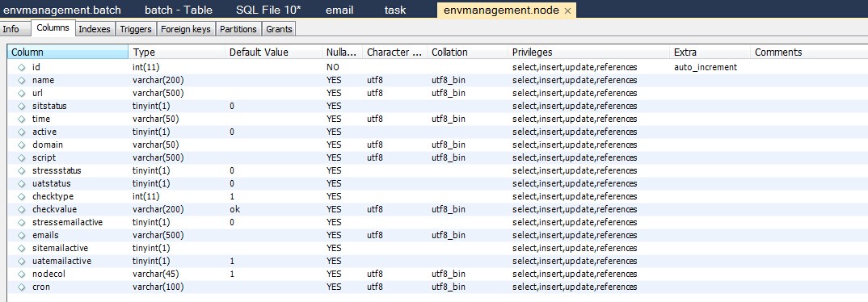Sort by the Column header
Screen dimensions: 868x302
point(68,52)
